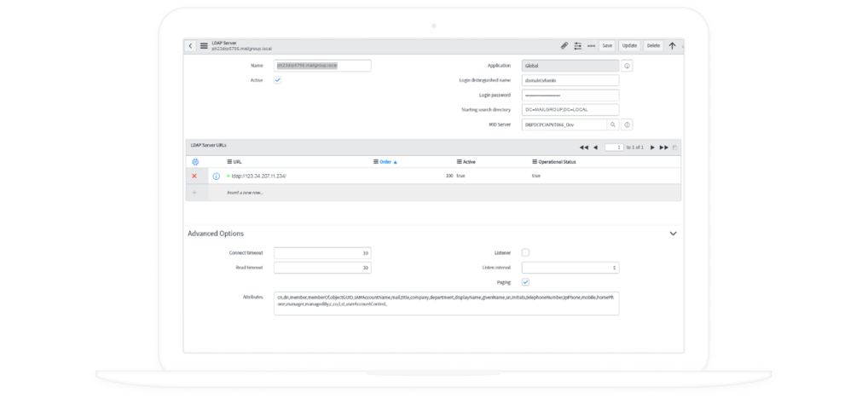Image resolution: width=868 pixels, height=399 pixels.
Task: Open more options ellipsis in header
Action: click(591, 46)
